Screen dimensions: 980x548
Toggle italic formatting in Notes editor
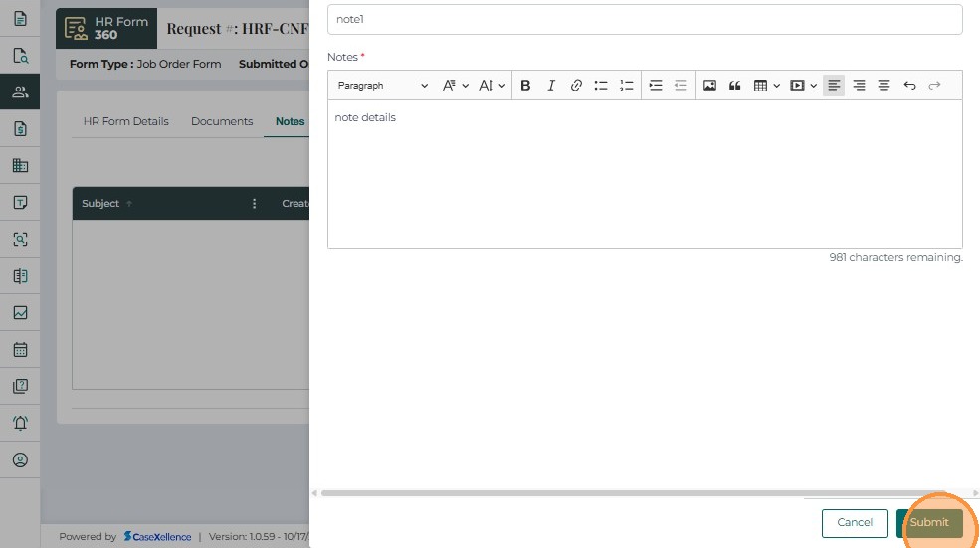click(x=550, y=85)
